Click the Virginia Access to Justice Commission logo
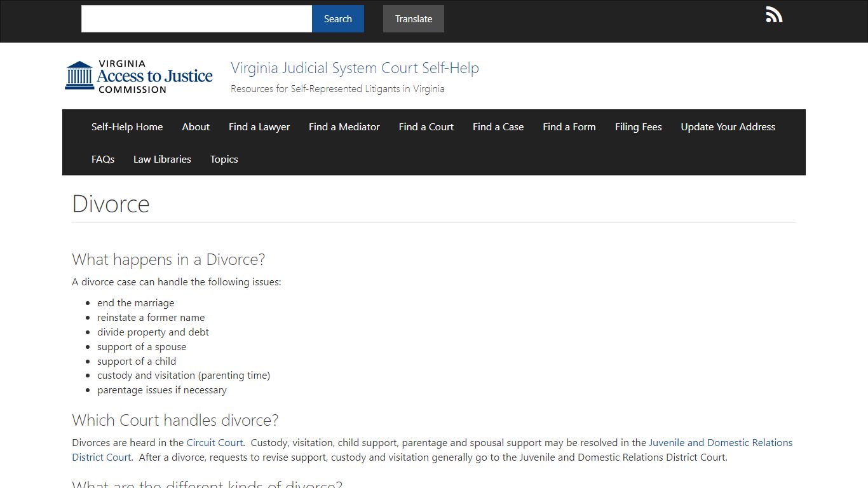 139,76
